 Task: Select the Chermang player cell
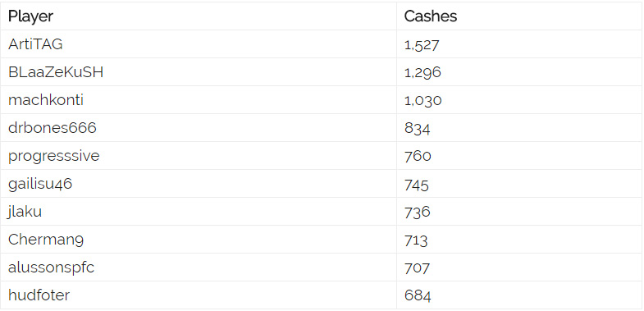coord(199,240)
